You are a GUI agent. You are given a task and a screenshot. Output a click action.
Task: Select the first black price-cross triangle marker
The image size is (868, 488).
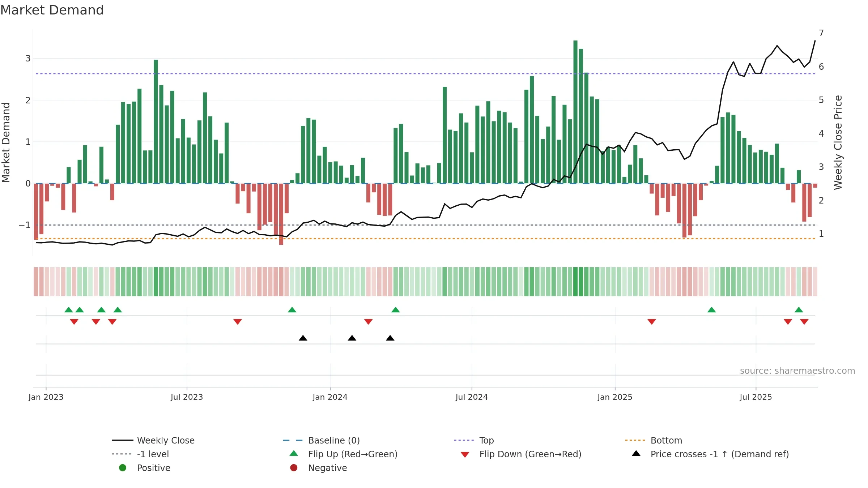pos(303,338)
